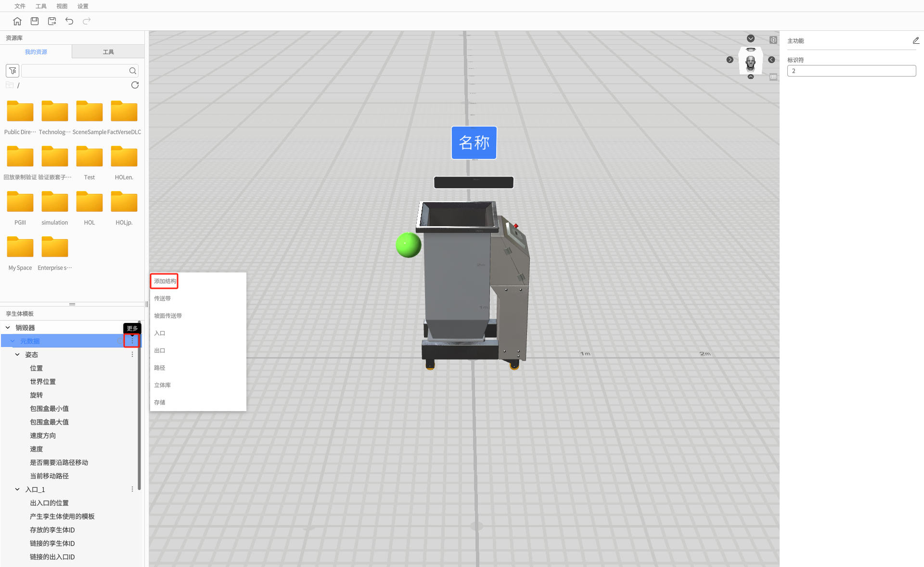Click the Undo arrow icon
The width and height of the screenshot is (924, 567).
(69, 21)
